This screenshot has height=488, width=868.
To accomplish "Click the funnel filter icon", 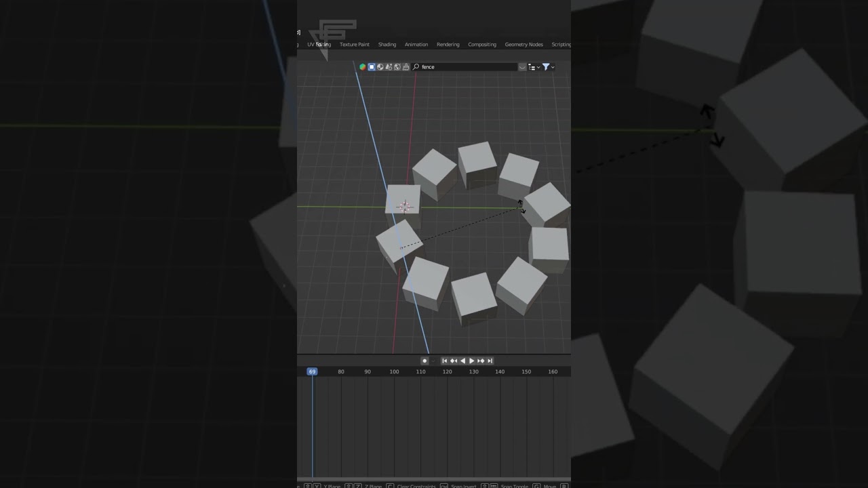I will (545, 67).
